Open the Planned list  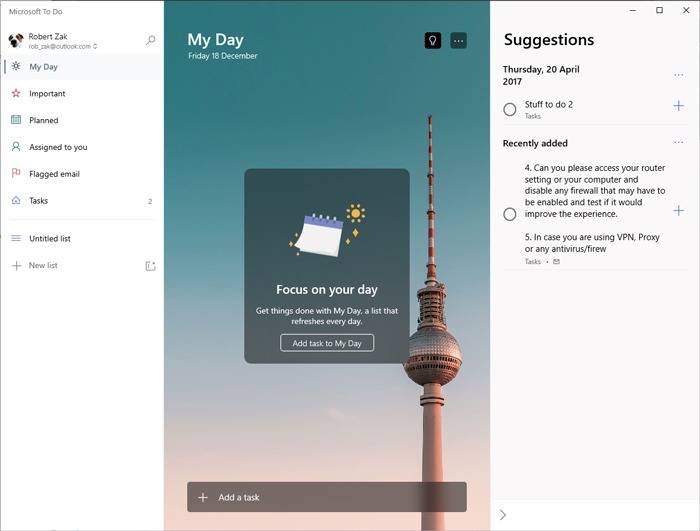click(82, 120)
